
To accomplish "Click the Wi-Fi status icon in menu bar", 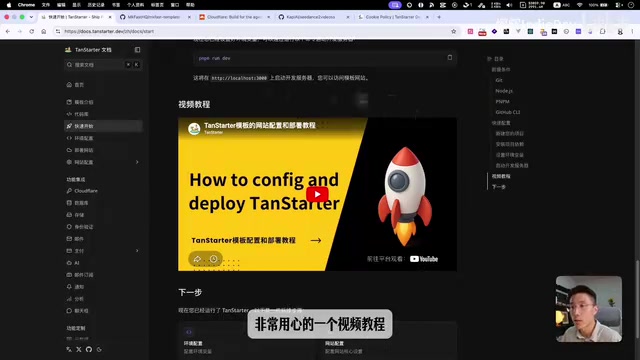I will pyautogui.click(x=580, y=5).
